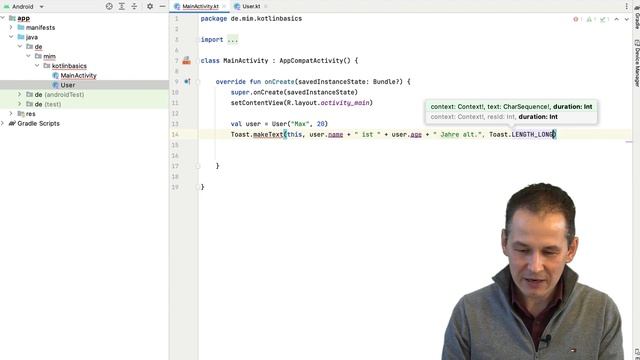640x360 pixels.
Task: Collapse the top-level de package
Action: (x=20, y=47)
